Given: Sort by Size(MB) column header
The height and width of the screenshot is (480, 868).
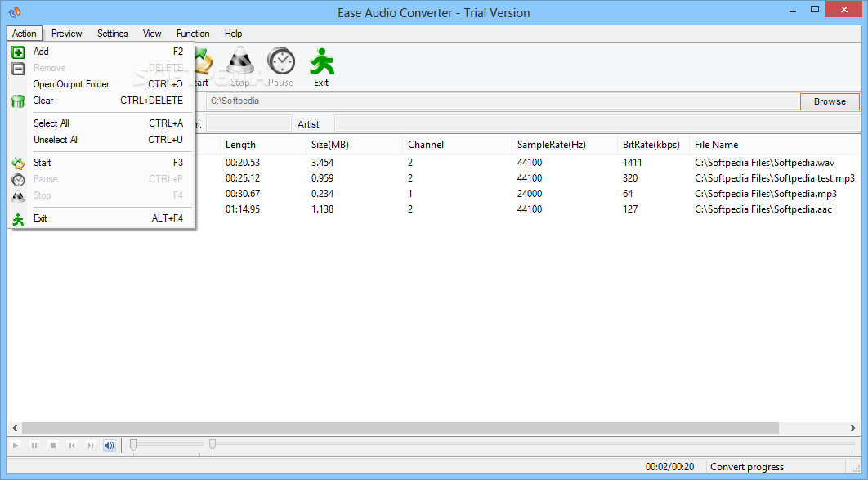Looking at the screenshot, I should click(354, 145).
